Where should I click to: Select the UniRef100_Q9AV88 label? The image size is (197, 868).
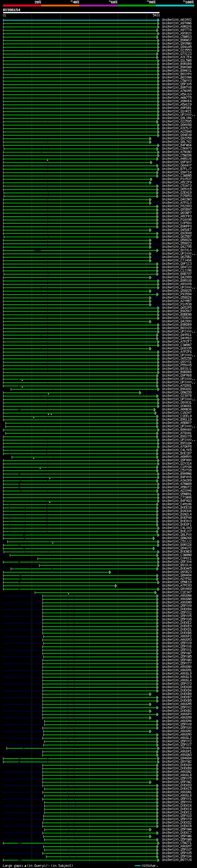pyautogui.click(x=176, y=125)
